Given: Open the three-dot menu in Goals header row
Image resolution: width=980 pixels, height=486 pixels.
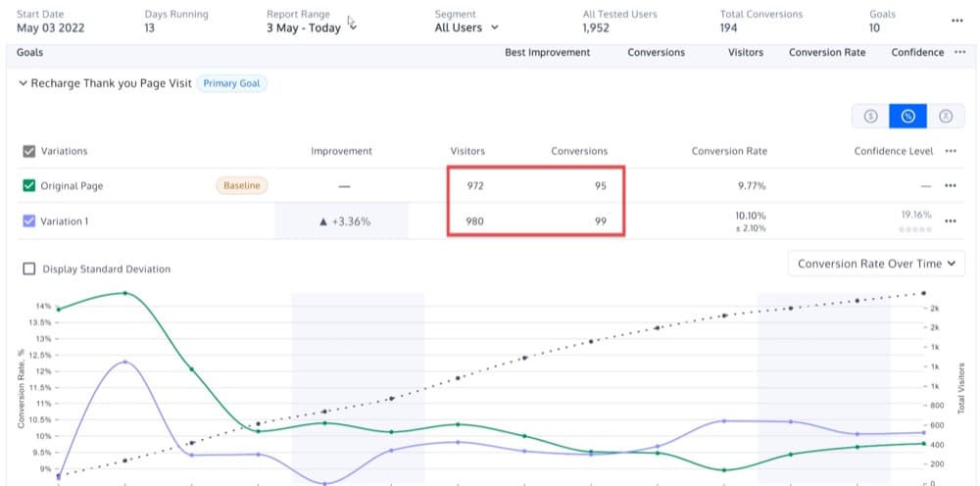Looking at the screenshot, I should [x=959, y=52].
